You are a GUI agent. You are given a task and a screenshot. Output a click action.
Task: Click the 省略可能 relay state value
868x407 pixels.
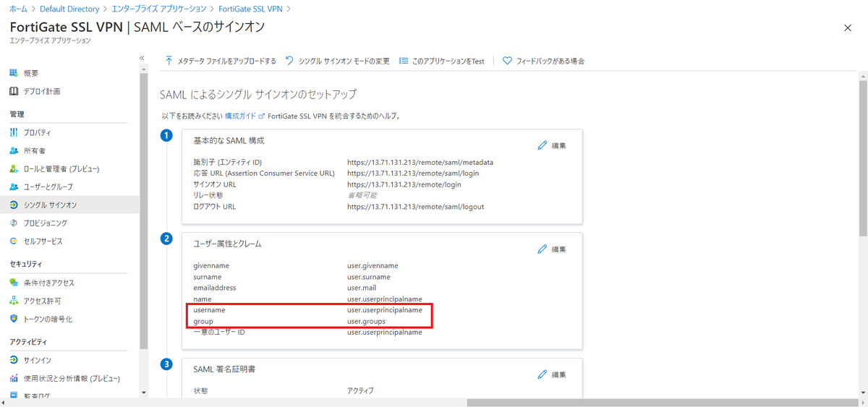pos(362,195)
